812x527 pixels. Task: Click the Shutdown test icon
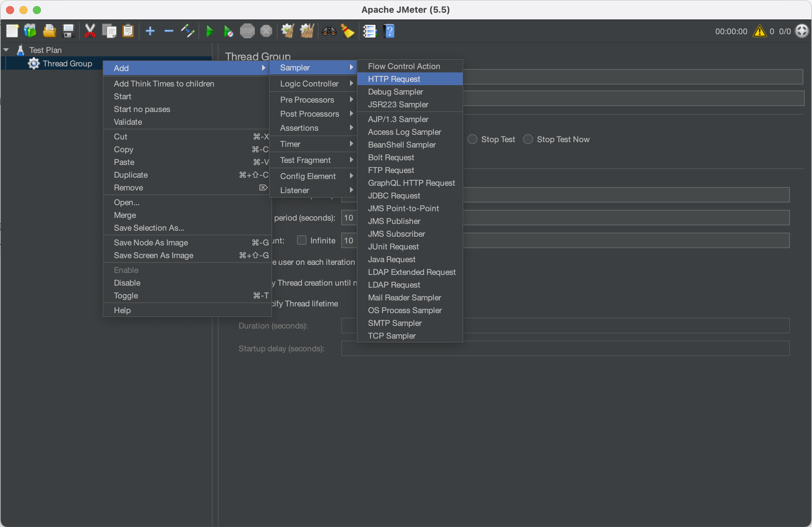coord(266,31)
